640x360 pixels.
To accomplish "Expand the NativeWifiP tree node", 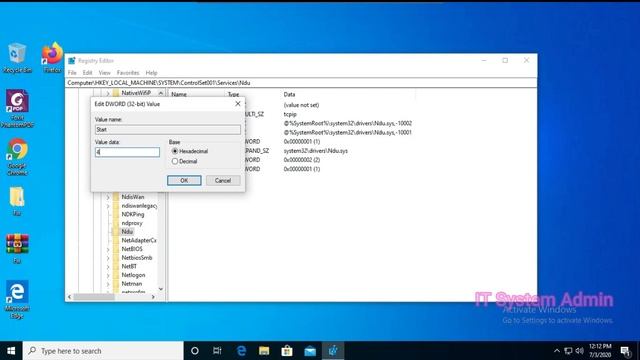I will pos(108,93).
